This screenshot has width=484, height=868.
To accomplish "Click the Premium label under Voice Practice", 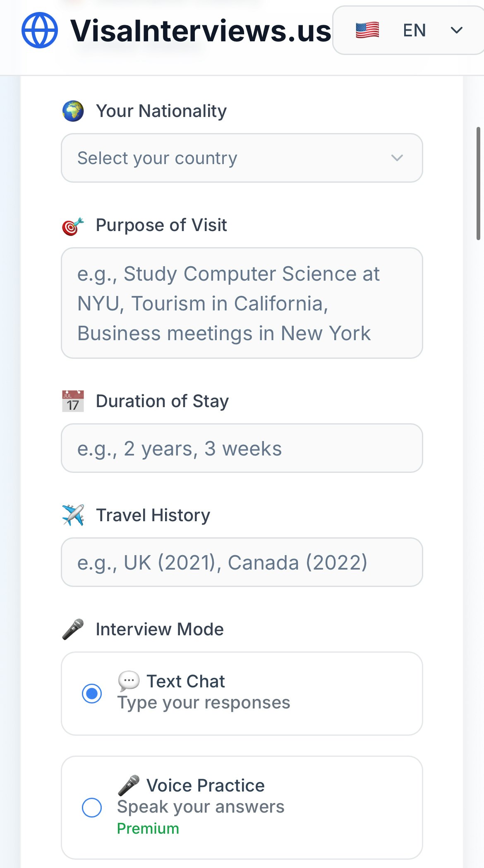I will tap(148, 828).
